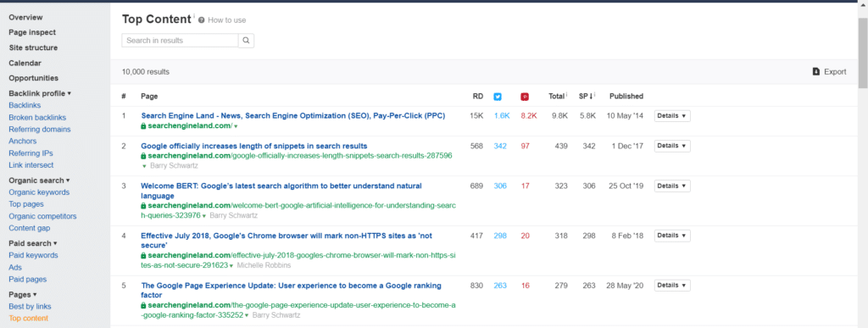The image size is (868, 328).
Task: Click the Twitter column header icon
Action: click(498, 97)
